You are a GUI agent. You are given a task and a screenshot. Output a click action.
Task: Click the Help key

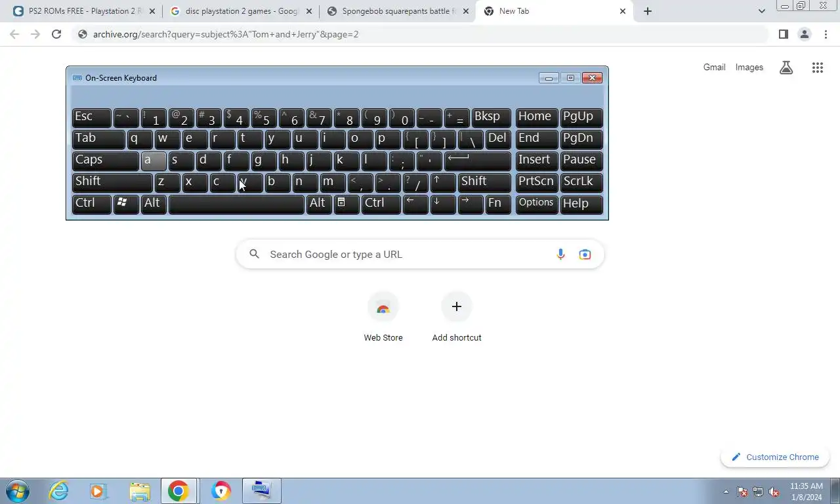[581, 204]
